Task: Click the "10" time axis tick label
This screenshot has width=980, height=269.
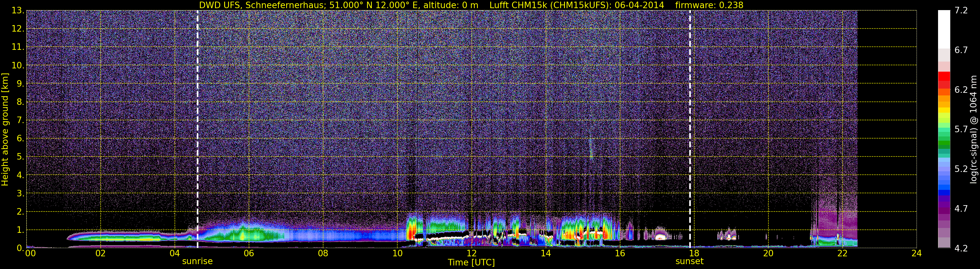Action: pos(397,253)
